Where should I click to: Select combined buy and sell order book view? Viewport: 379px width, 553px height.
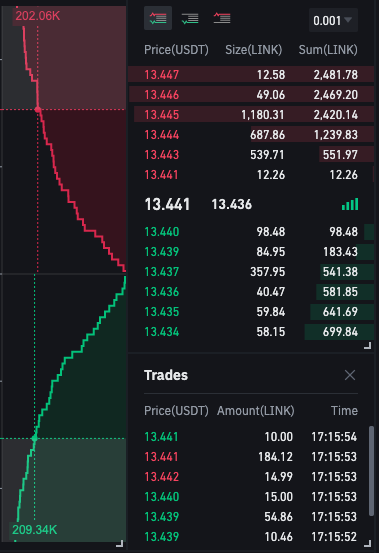tap(158, 18)
